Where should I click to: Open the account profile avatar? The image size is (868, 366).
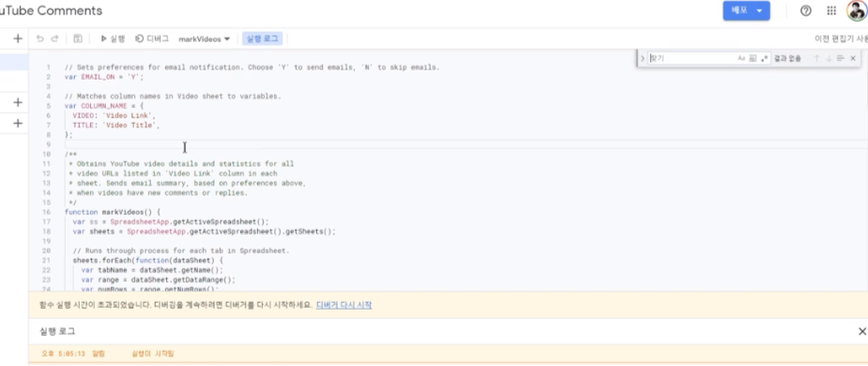point(857,10)
